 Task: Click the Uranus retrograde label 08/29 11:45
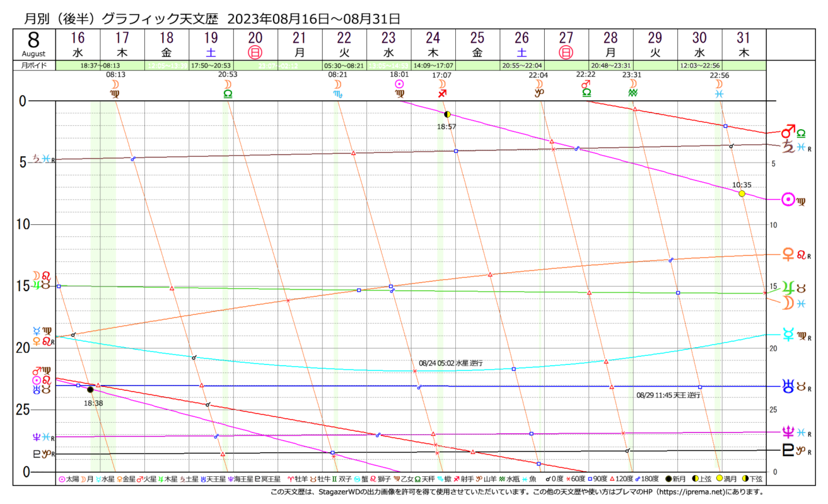[668, 395]
